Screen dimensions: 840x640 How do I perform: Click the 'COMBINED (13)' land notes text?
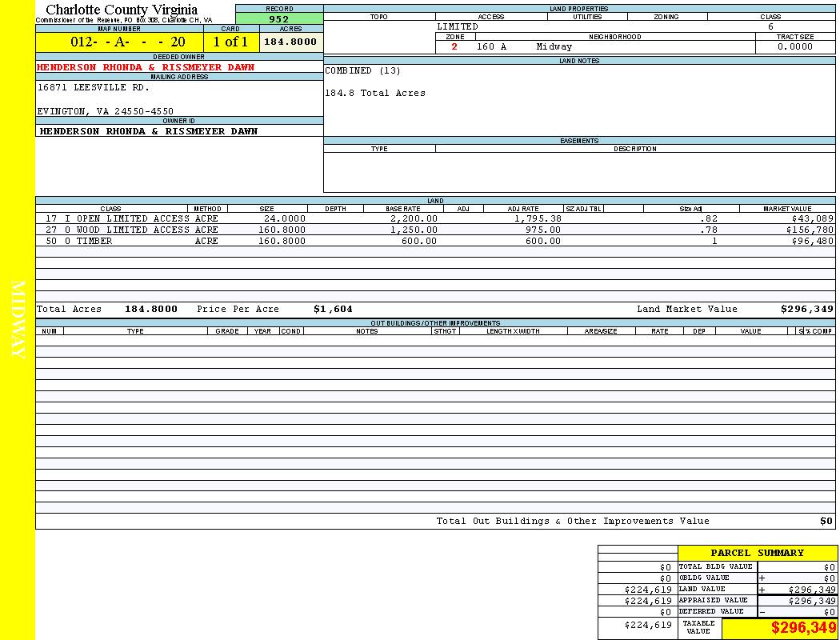click(x=362, y=71)
